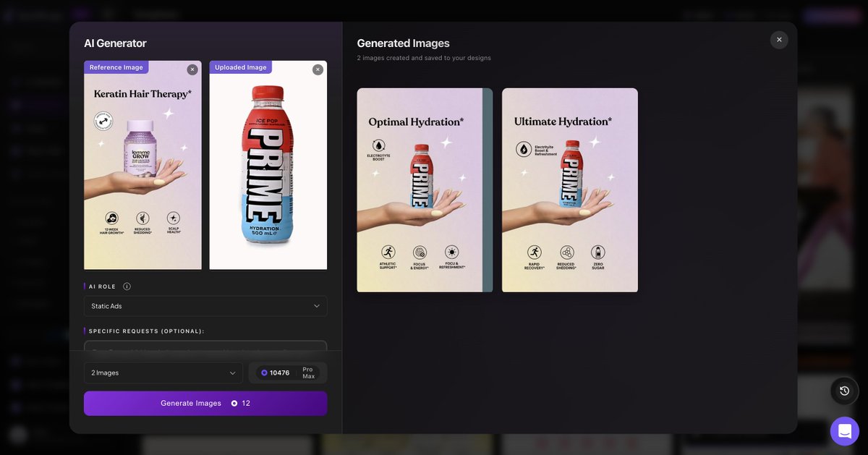
Task: Click the 10476 credit balance
Action: click(x=278, y=373)
